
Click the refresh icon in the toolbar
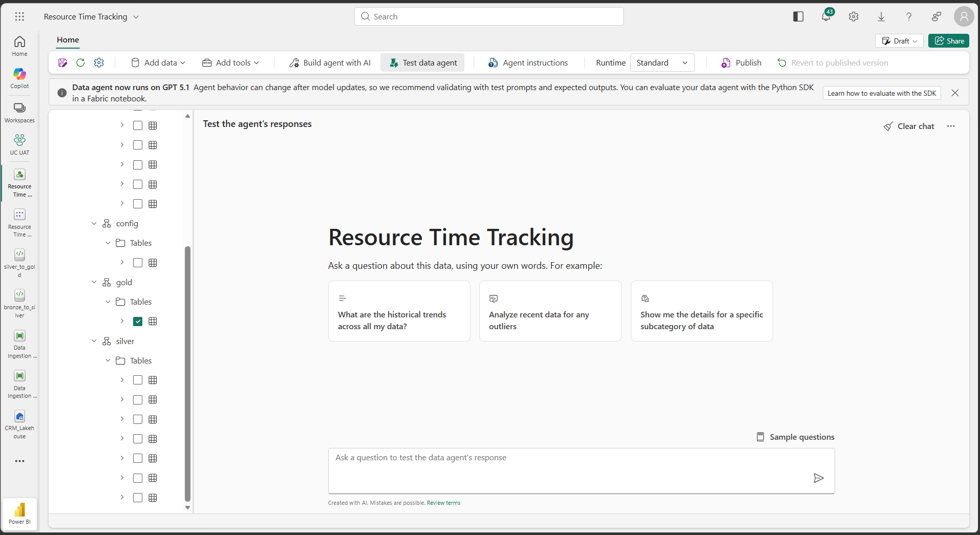(80, 62)
